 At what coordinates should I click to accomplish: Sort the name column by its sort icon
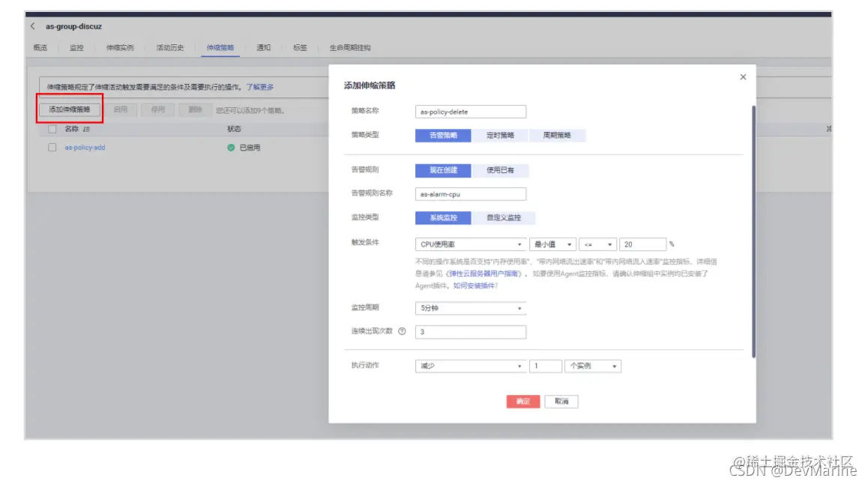[86, 129]
